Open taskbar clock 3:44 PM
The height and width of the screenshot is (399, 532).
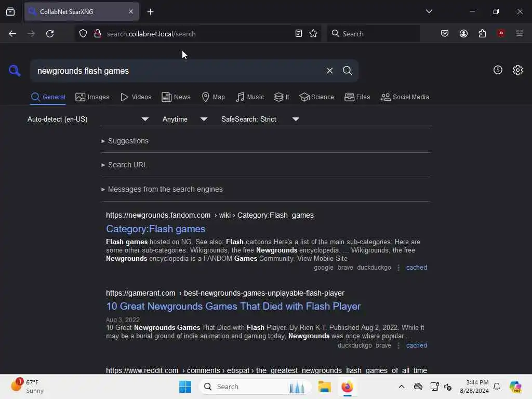[x=474, y=387]
